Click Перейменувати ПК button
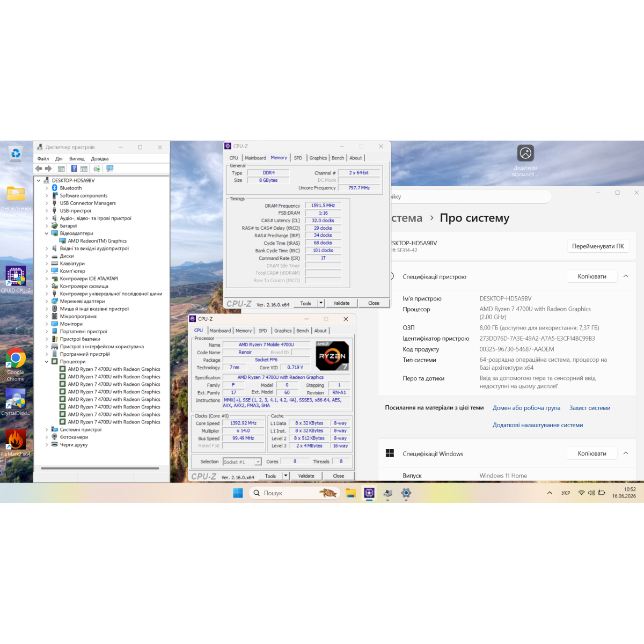The width and height of the screenshot is (644, 644). (x=598, y=246)
